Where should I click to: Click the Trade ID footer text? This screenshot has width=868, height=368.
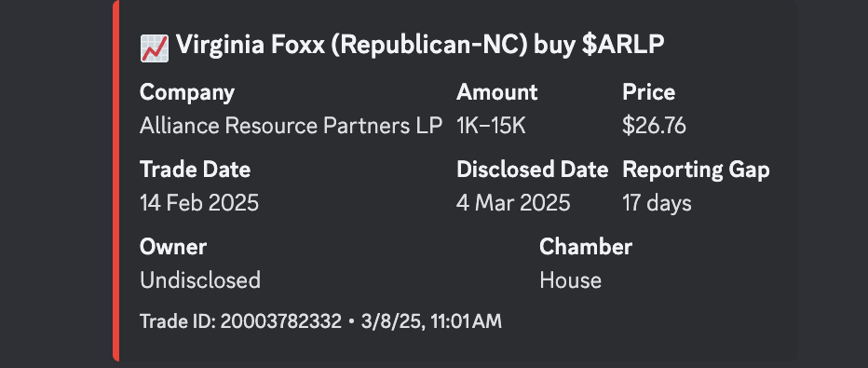[320, 321]
